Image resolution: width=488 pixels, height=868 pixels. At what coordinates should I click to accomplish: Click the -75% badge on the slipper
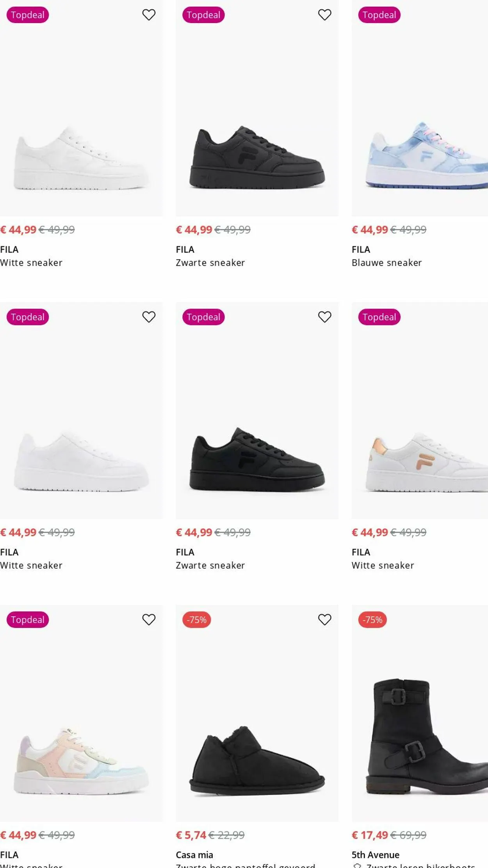coord(196,620)
